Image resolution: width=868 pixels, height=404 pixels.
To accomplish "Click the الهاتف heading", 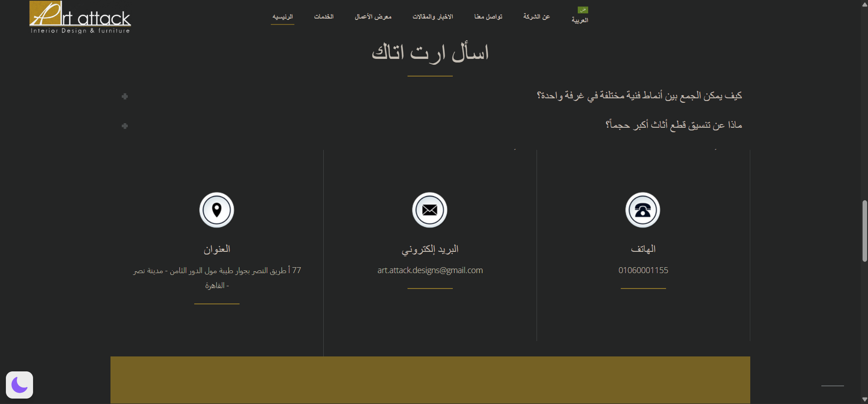I will pyautogui.click(x=643, y=249).
